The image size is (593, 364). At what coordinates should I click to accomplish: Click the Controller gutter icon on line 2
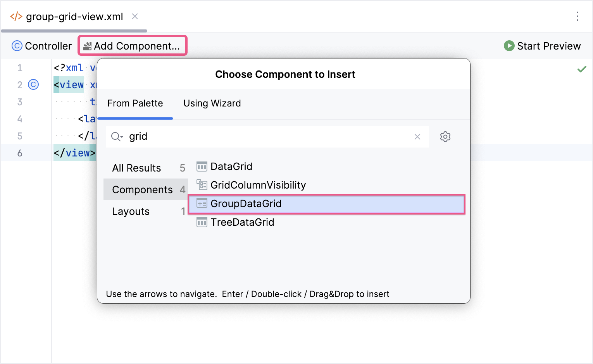33,84
